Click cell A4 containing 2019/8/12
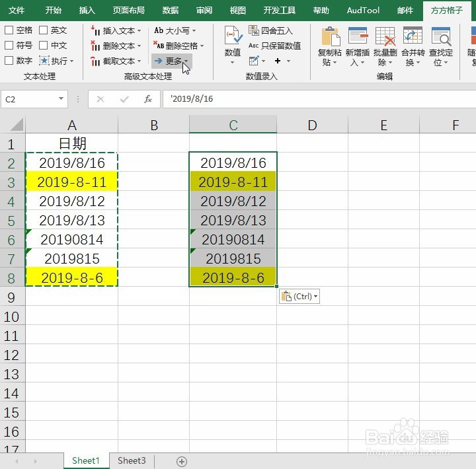This screenshot has height=469, width=476. pyautogui.click(x=72, y=201)
